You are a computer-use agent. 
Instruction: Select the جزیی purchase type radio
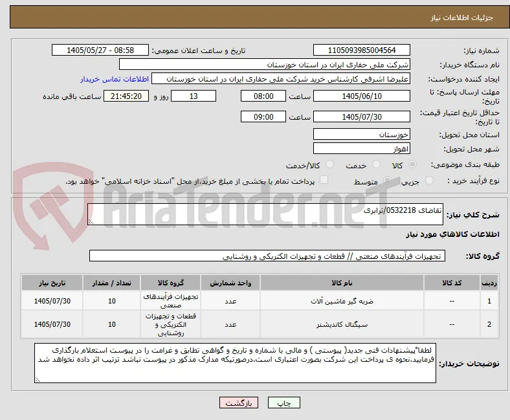429,181
